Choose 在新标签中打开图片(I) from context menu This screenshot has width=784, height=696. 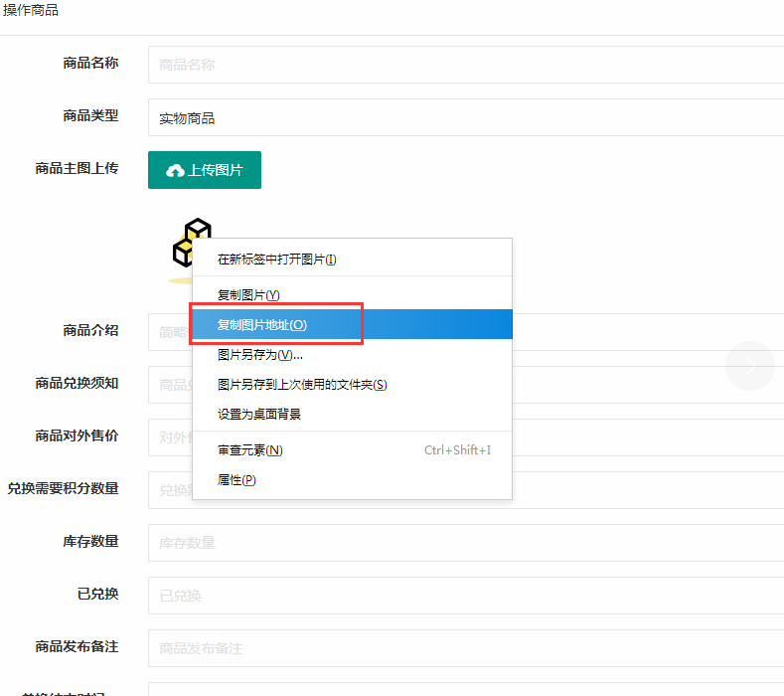point(352,260)
